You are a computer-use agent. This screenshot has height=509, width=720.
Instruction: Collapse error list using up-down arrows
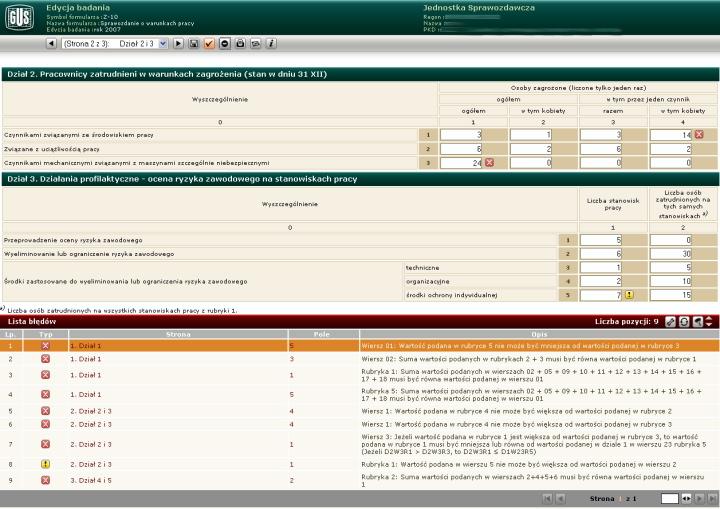(711, 322)
